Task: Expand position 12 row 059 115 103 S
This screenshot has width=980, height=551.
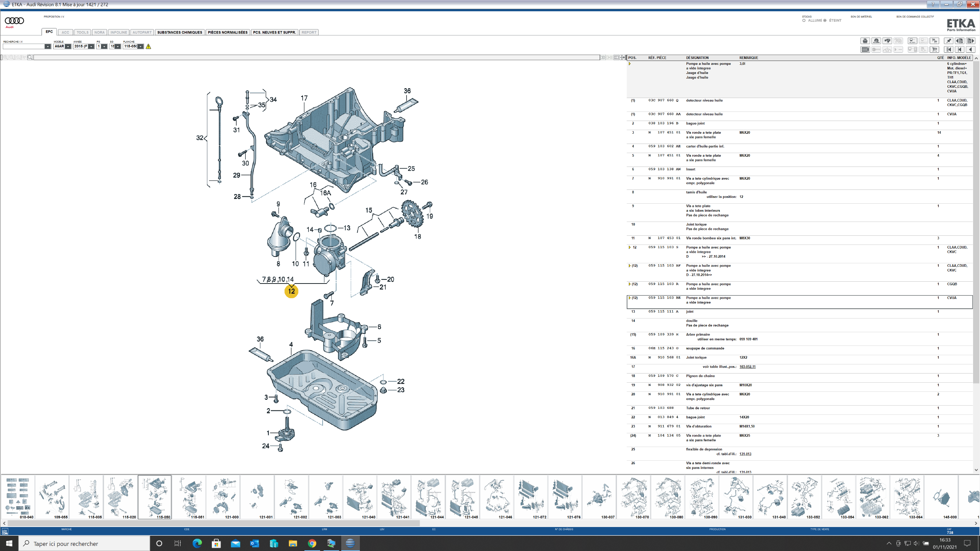Action: 630,247
